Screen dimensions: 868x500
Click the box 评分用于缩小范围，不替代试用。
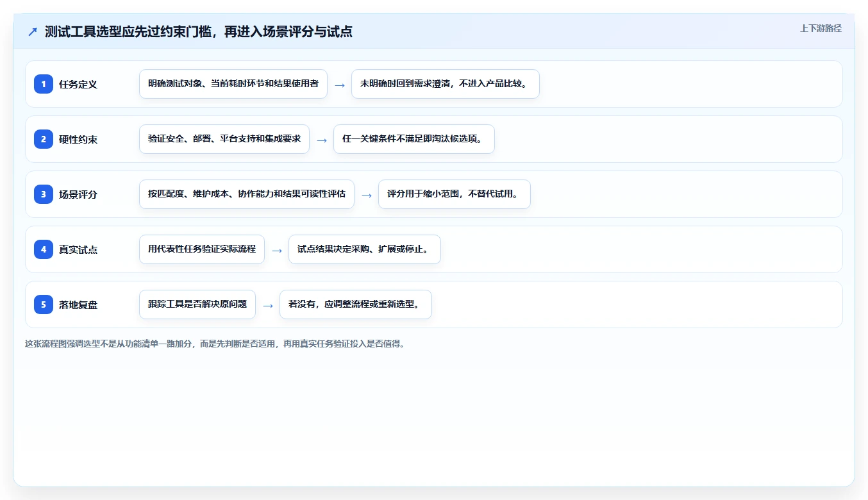pyautogui.click(x=455, y=194)
